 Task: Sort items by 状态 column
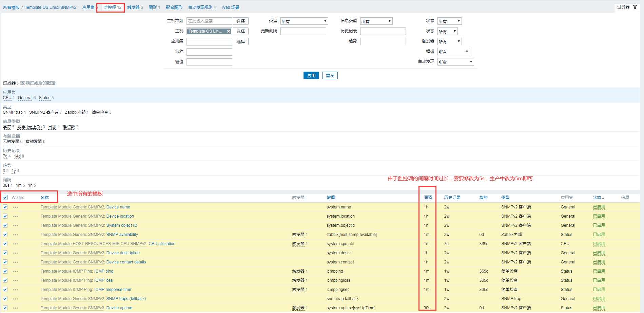tap(598, 197)
